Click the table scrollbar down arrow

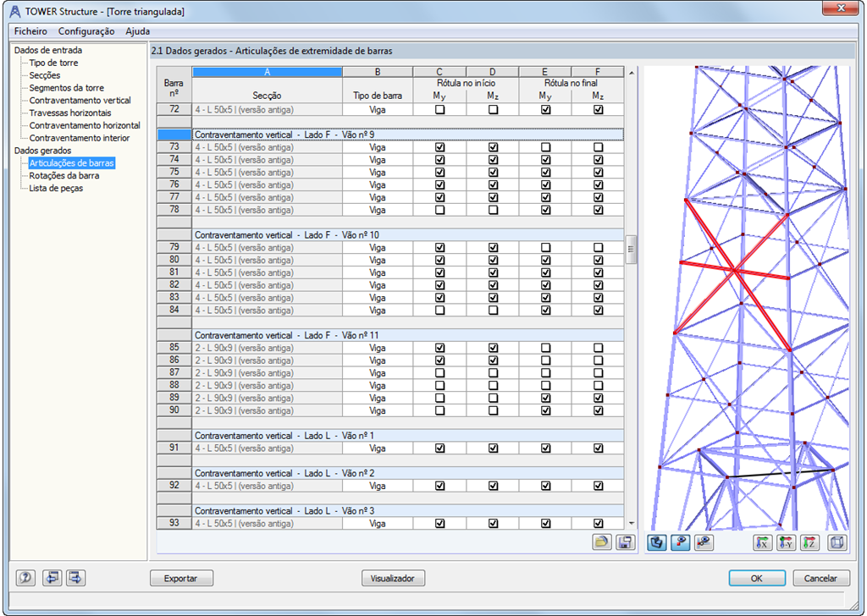pos(631,524)
